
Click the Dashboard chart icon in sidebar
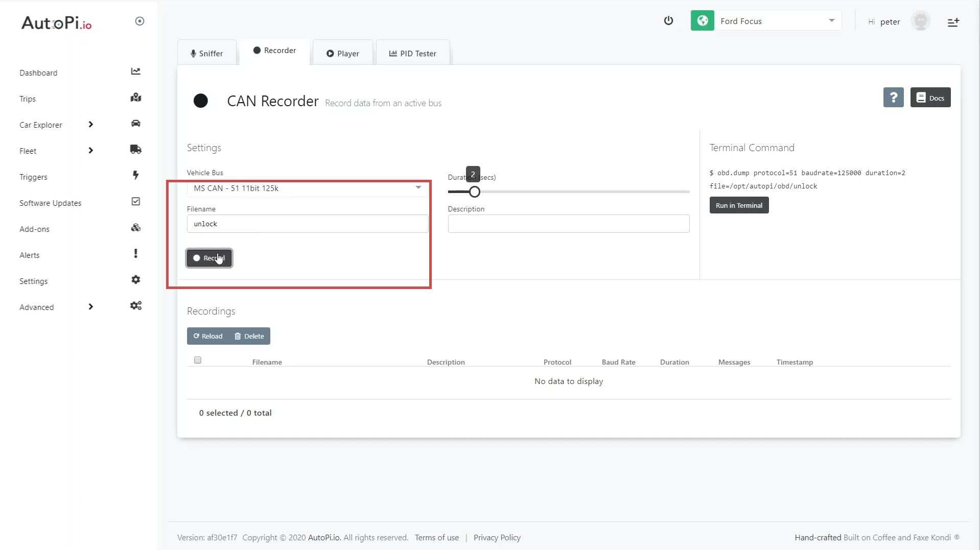tap(135, 71)
